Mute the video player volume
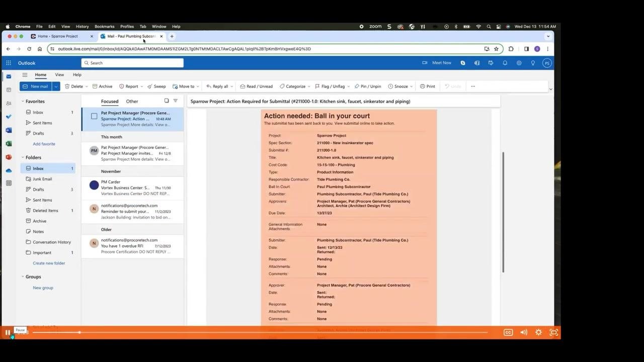 pos(524,332)
